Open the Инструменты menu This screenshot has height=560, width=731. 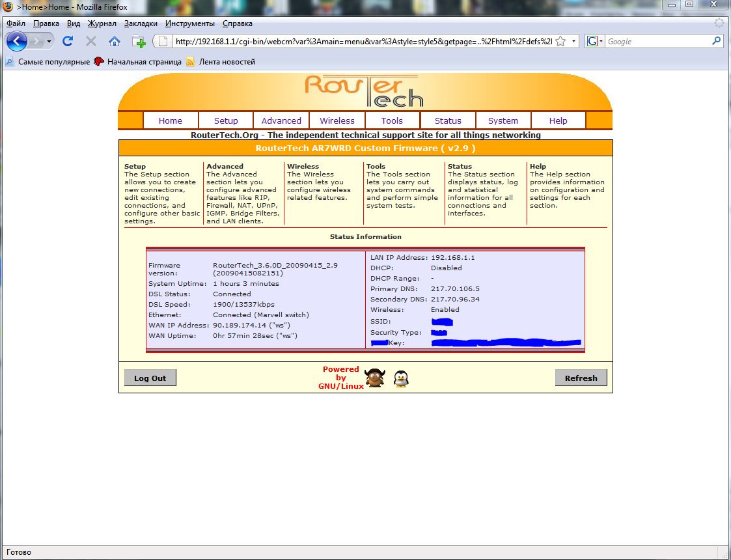190,23
